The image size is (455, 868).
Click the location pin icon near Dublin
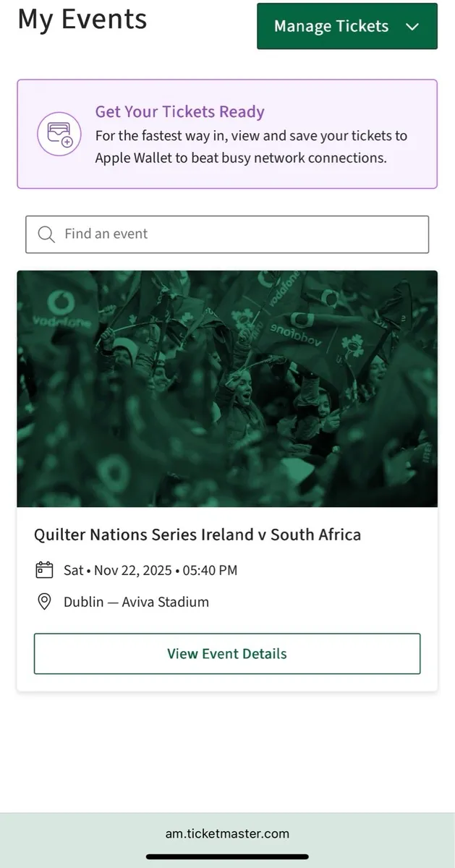pos(44,601)
